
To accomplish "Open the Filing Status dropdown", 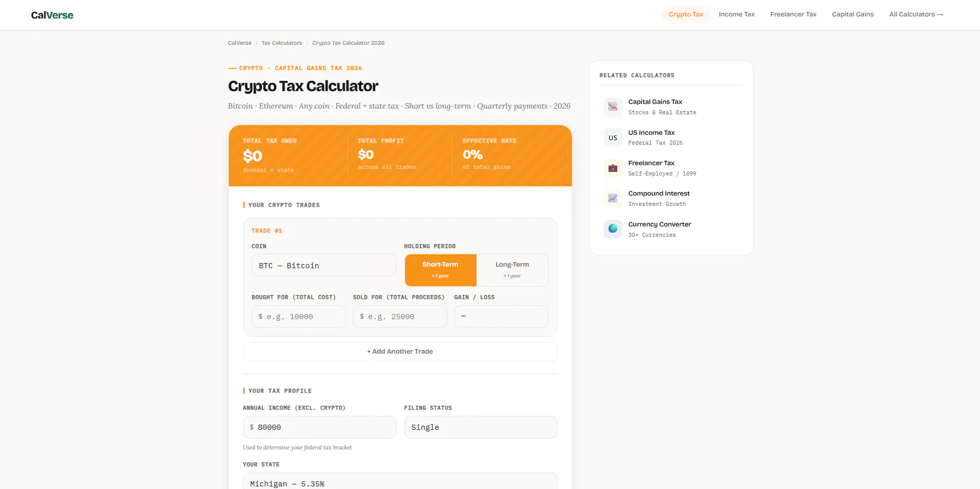I will (x=481, y=427).
